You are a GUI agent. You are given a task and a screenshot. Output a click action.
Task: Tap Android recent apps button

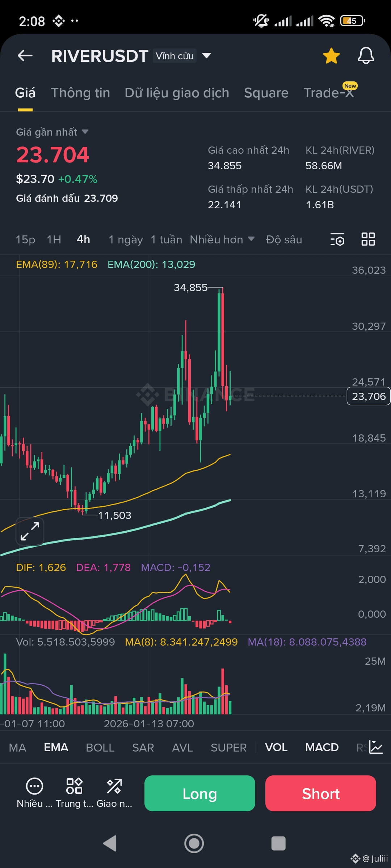click(278, 843)
